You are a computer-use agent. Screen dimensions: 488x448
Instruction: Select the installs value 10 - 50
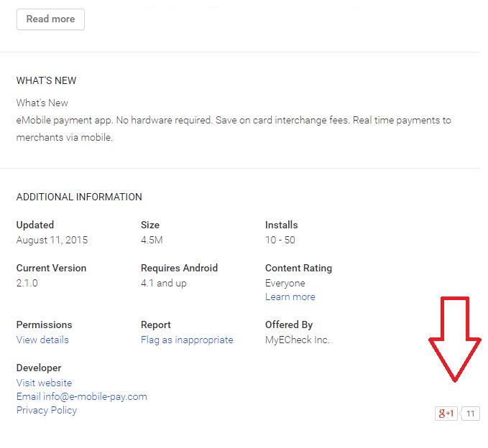point(280,240)
